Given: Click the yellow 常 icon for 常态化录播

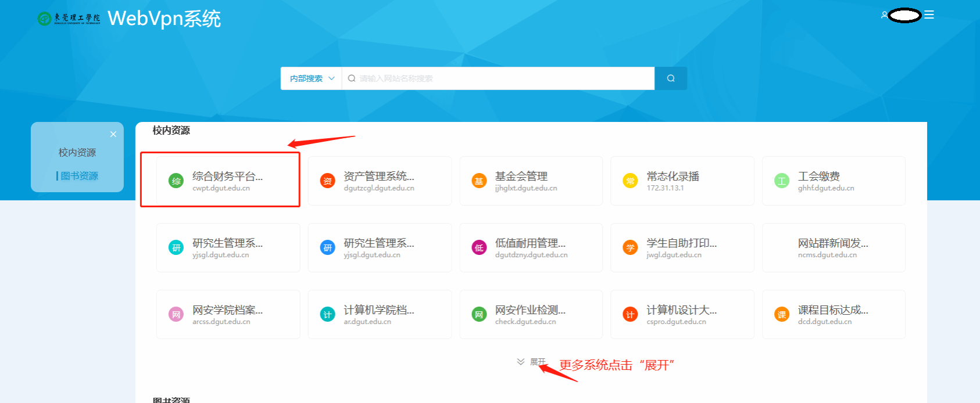Looking at the screenshot, I should click(630, 181).
